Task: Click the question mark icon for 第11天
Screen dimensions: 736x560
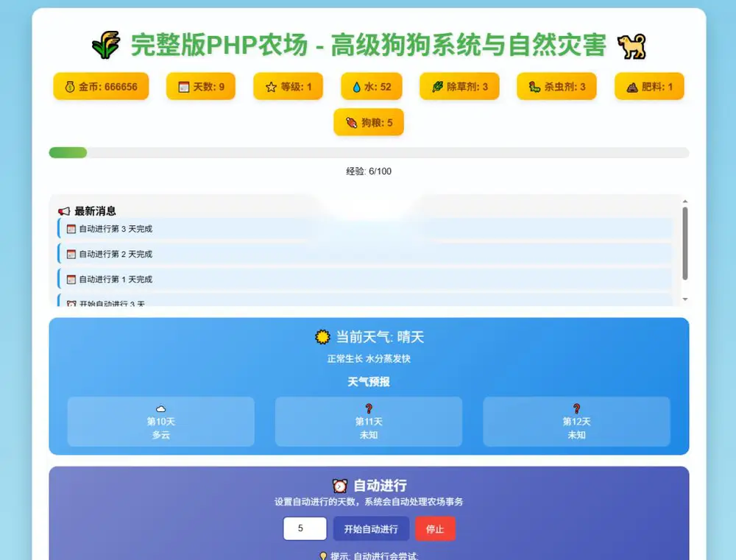Action: (369, 409)
